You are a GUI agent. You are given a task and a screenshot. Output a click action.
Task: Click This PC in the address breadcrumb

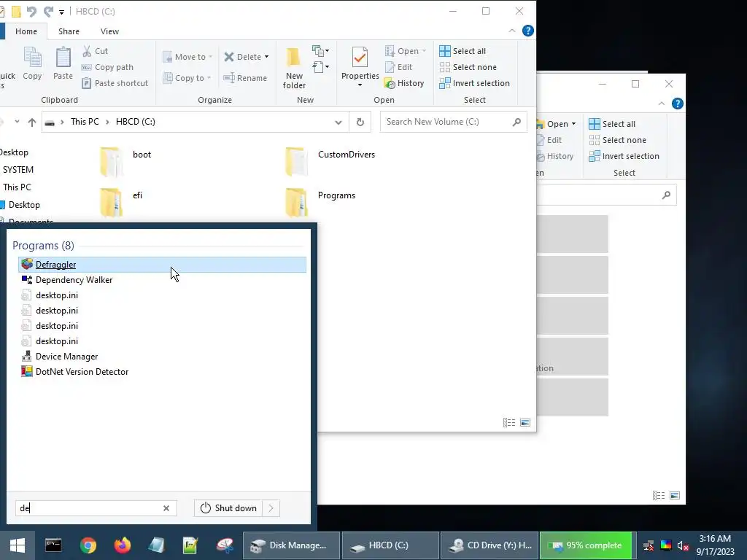85,122
